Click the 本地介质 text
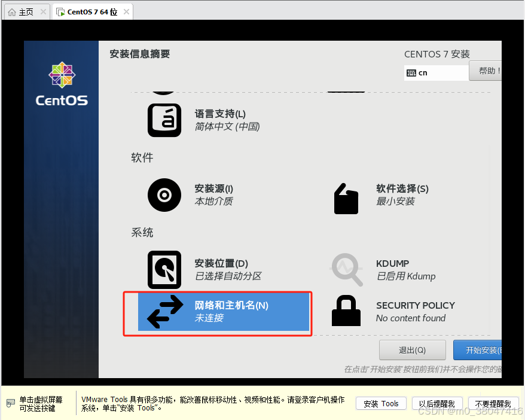Screen dimensions: 525x420 (213, 201)
